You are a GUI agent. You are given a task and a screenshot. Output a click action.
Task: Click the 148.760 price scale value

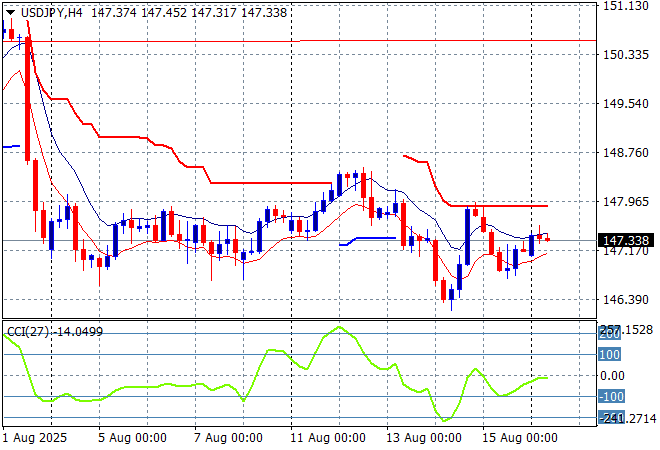626,152
